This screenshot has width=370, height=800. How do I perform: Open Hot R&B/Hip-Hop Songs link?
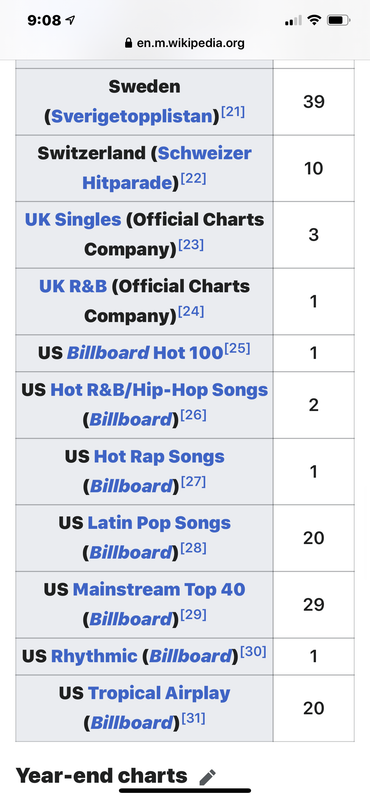[159, 390]
